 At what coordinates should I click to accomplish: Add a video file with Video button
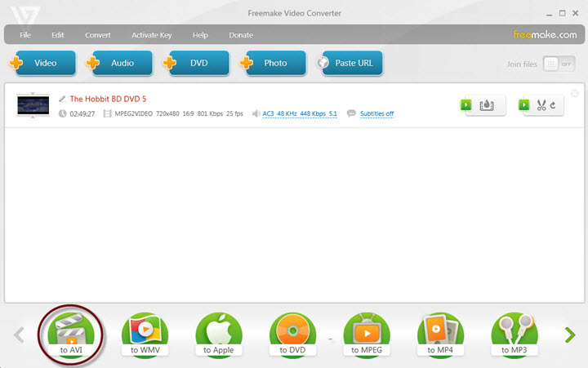tap(46, 63)
